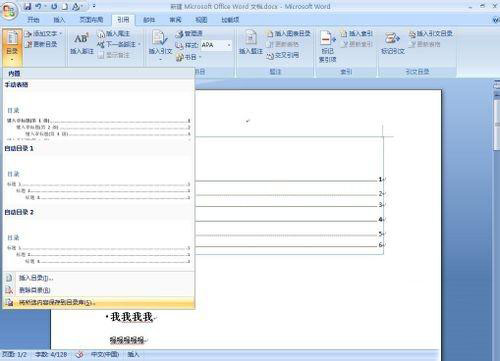The height and width of the screenshot is (361, 500).
Task: Click 更新表格 in the 引文目录 group
Action: click(x=425, y=44)
